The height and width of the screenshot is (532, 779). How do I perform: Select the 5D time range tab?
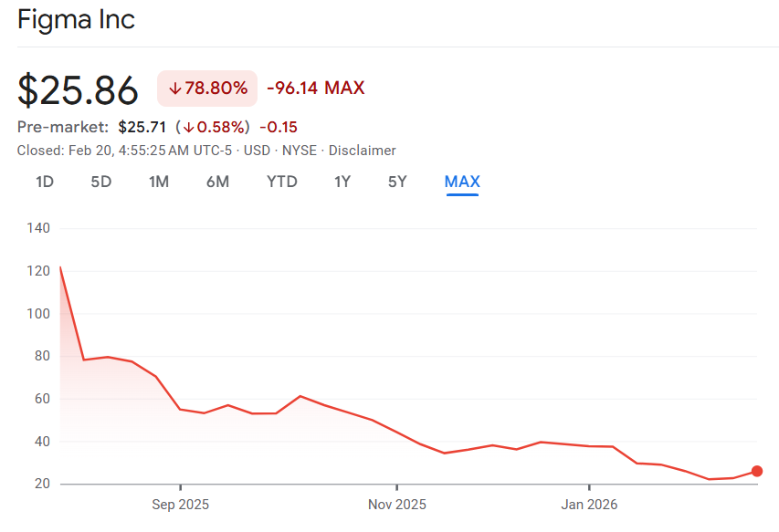(100, 182)
